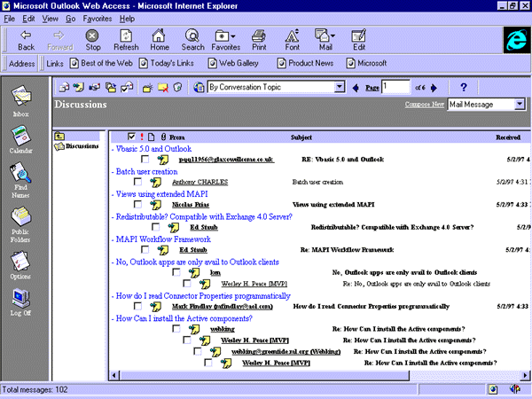This screenshot has width=532, height=399.
Task: Open the View menu
Action: click(x=51, y=18)
